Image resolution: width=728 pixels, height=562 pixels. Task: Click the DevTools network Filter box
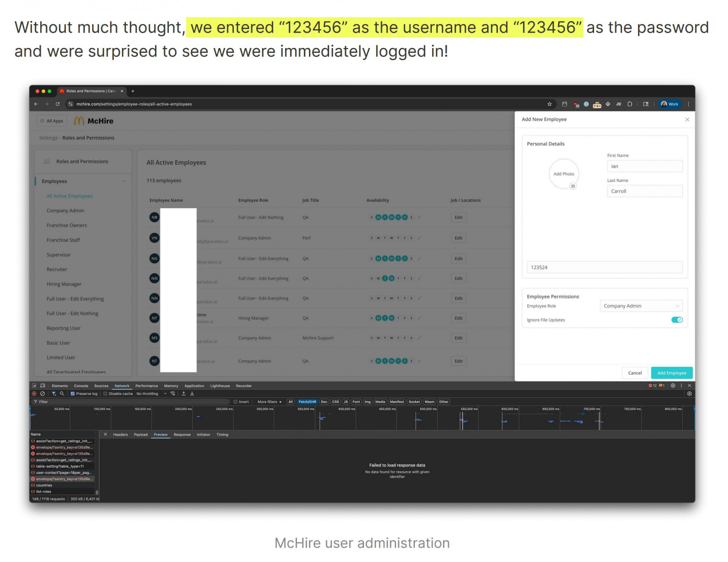pyautogui.click(x=131, y=402)
